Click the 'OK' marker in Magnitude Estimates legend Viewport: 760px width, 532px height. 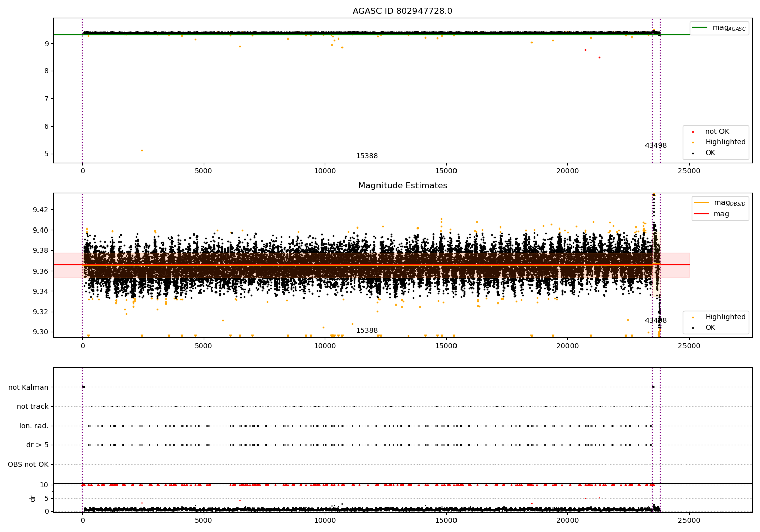pos(693,328)
